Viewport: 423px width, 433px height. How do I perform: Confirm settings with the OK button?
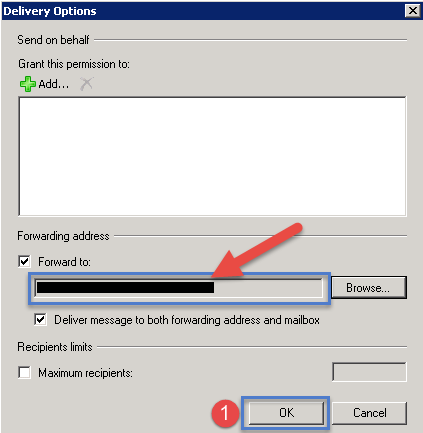coord(286,413)
